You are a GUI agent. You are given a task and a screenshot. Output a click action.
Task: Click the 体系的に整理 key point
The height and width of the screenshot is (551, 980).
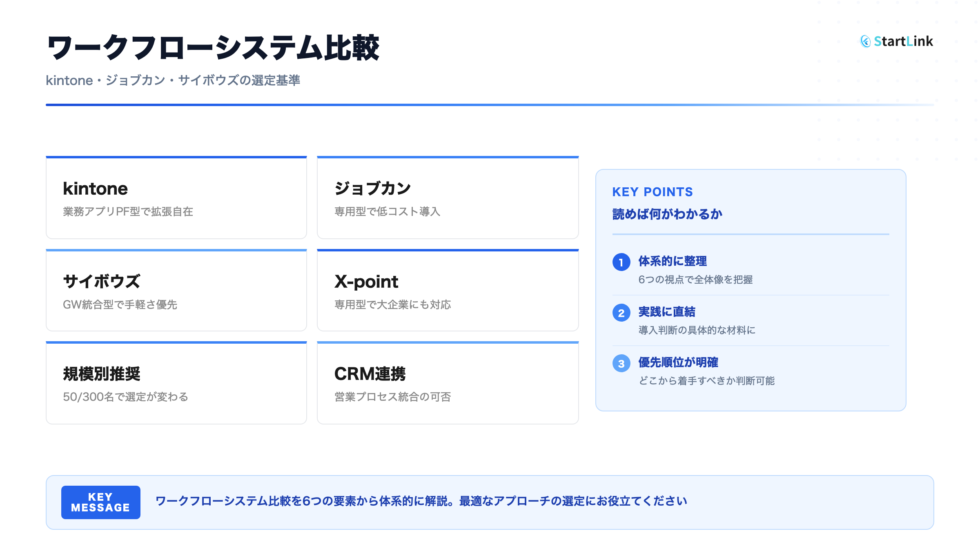(x=673, y=261)
